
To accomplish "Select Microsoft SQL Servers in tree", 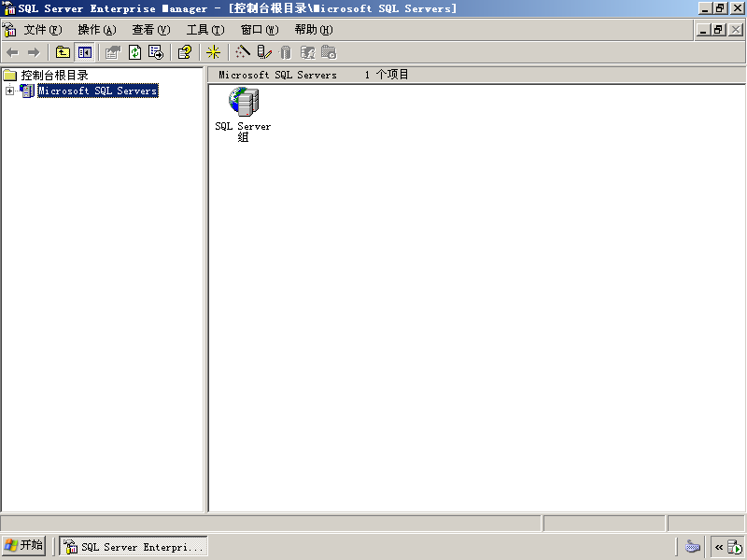I will 98,91.
